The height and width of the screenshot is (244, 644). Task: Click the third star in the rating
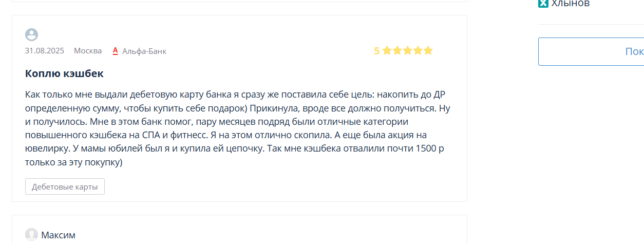407,50
